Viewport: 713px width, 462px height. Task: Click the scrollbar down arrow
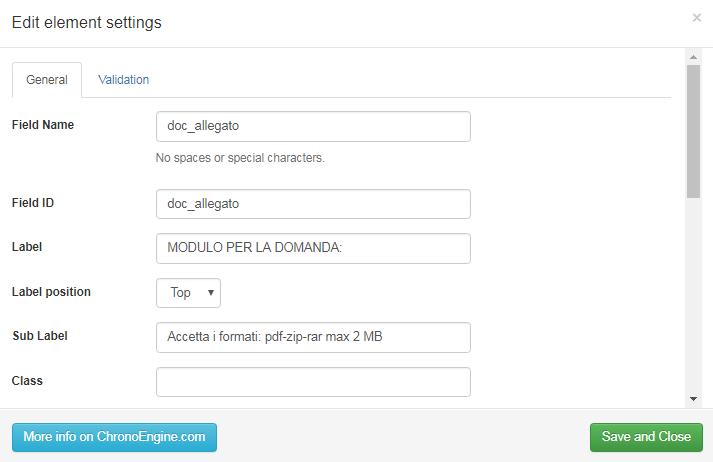point(693,399)
